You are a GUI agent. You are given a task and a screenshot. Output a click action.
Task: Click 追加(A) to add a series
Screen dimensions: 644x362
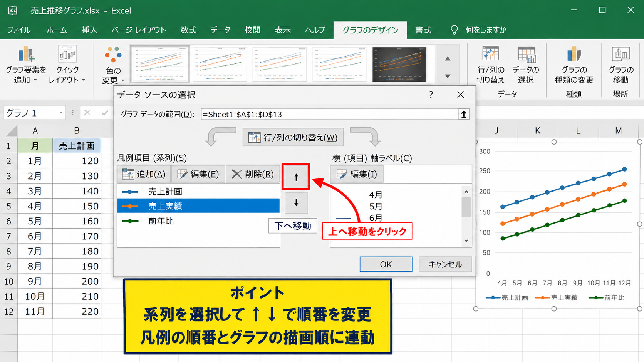click(x=144, y=174)
